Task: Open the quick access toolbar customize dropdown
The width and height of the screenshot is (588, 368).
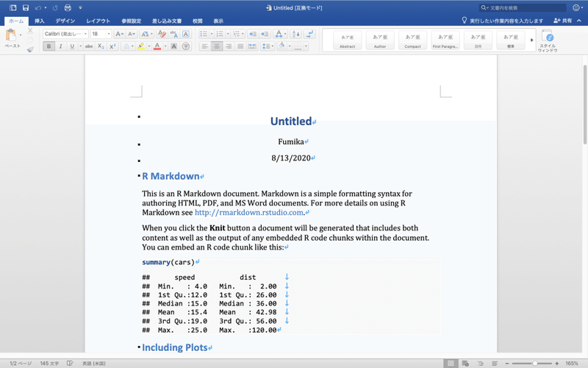Action: pyautogui.click(x=80, y=7)
